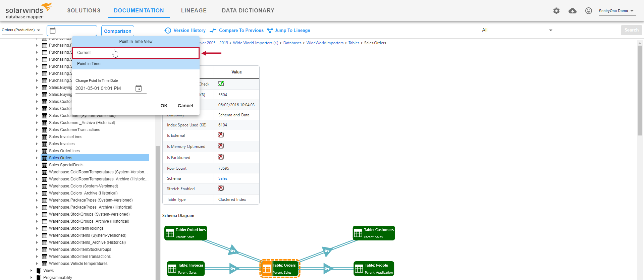Click the green checked box in Value column
644x280 pixels.
click(x=221, y=83)
